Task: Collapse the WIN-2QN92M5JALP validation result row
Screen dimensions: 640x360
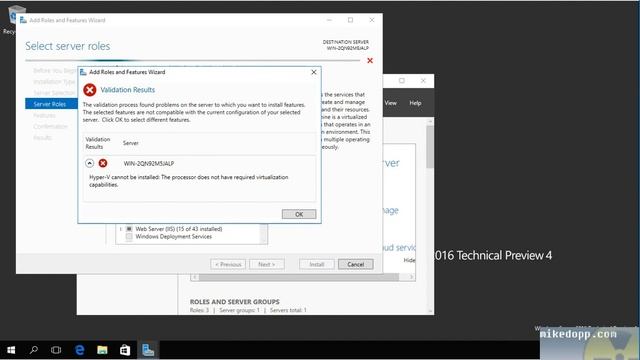Action: (89, 163)
